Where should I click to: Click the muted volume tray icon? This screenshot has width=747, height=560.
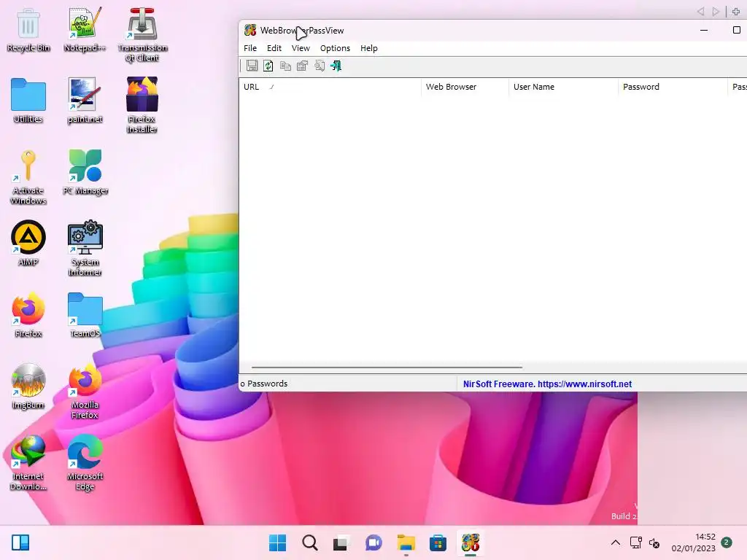click(x=654, y=542)
